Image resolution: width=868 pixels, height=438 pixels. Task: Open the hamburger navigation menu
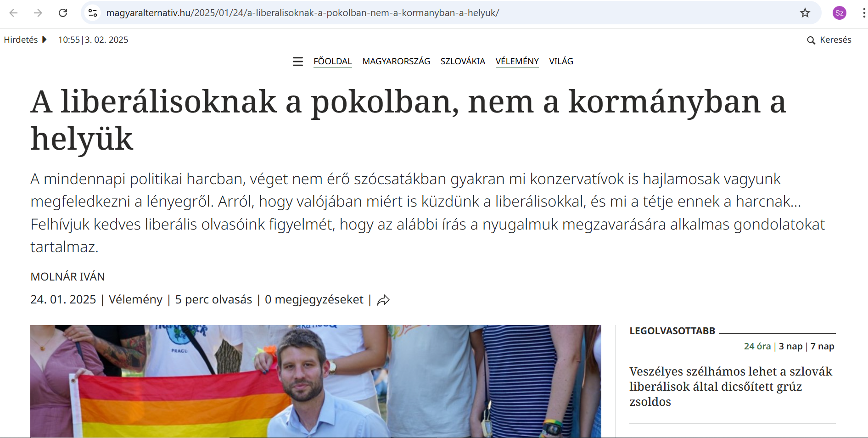point(298,62)
